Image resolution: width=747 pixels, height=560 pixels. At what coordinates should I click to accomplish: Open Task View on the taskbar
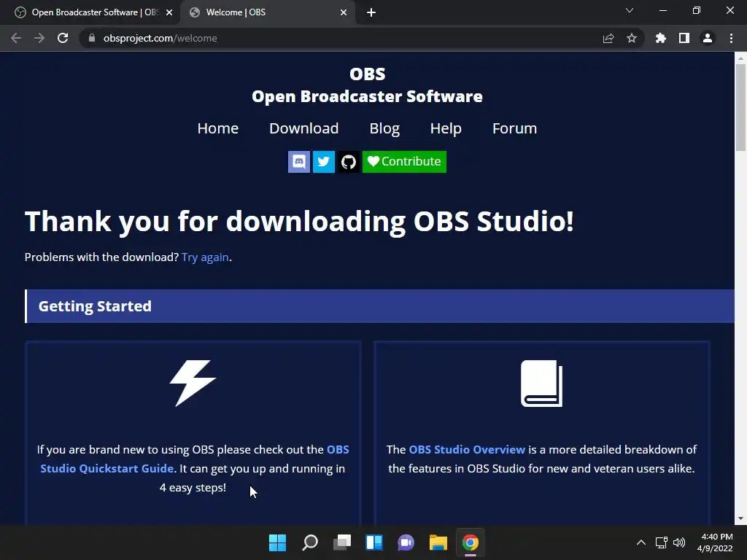click(342, 542)
